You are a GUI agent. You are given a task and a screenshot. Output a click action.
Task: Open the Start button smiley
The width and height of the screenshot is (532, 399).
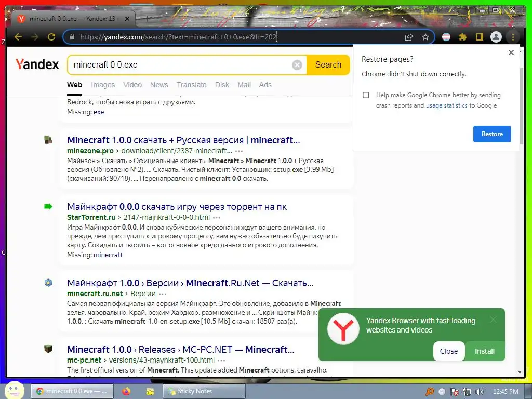click(x=14, y=391)
